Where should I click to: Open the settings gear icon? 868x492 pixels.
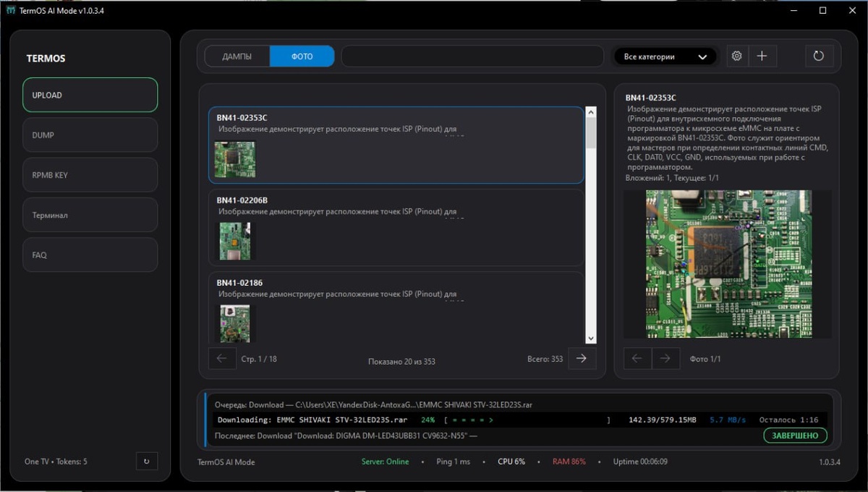coord(736,56)
